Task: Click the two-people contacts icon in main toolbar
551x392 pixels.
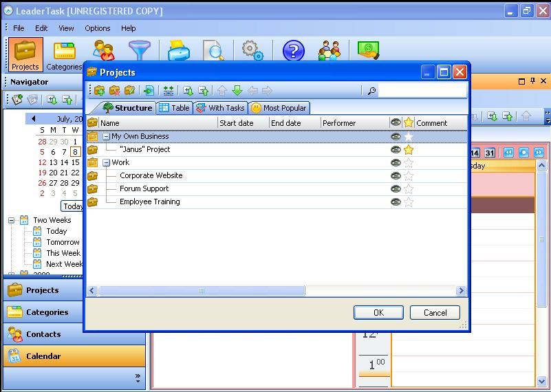Action: click(104, 50)
